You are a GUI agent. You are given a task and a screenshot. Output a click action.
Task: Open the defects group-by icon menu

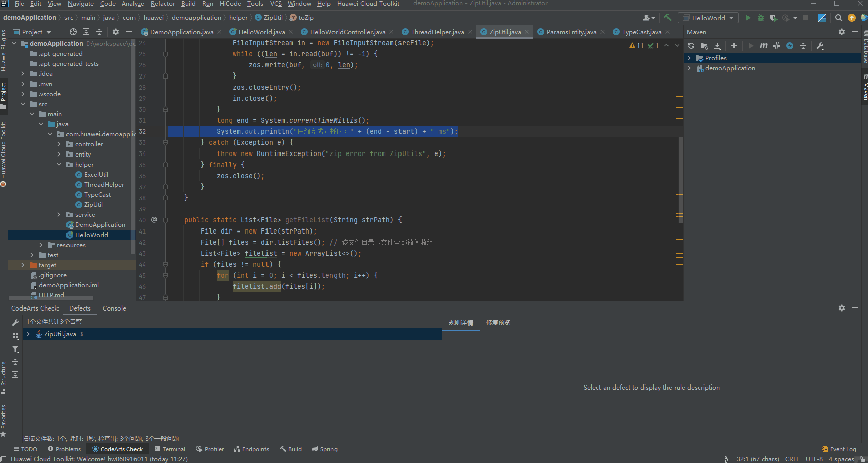pyautogui.click(x=15, y=336)
